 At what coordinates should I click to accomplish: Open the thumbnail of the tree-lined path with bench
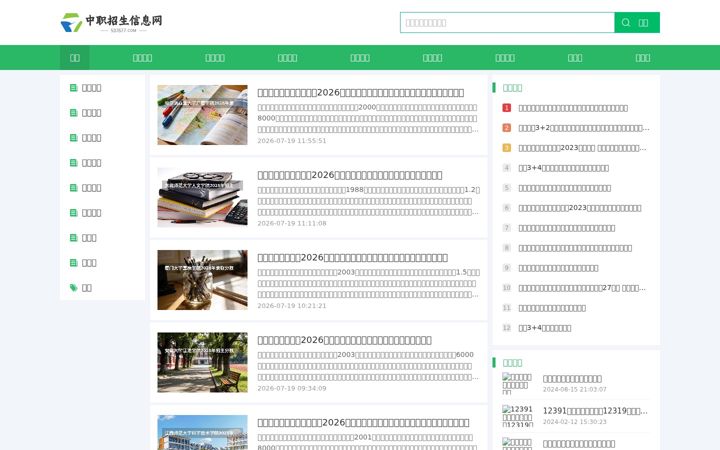click(202, 362)
